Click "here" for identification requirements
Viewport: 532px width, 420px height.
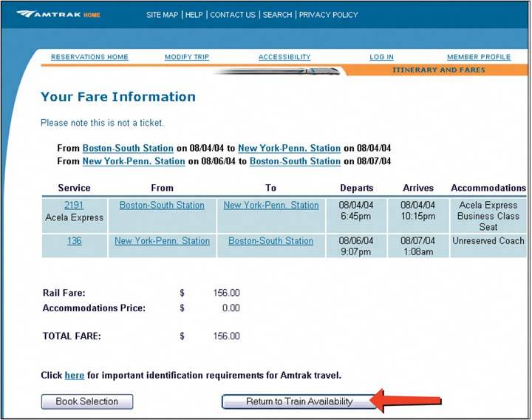[x=74, y=376]
